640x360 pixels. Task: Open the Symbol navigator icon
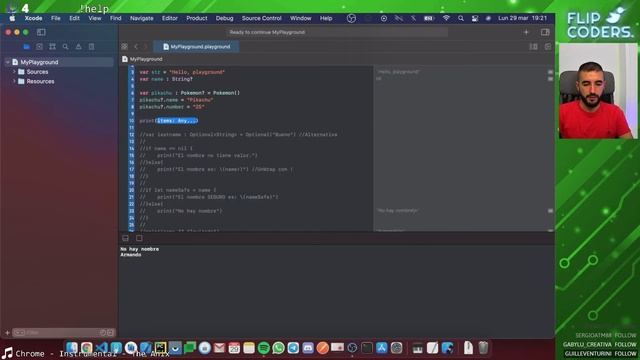[x=52, y=47]
